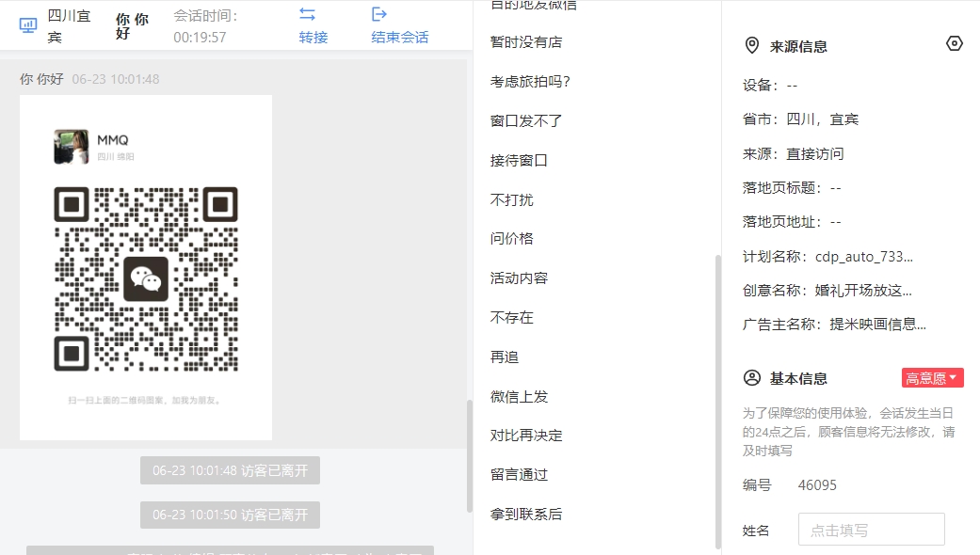Click the 落地页地址 row

792,222
